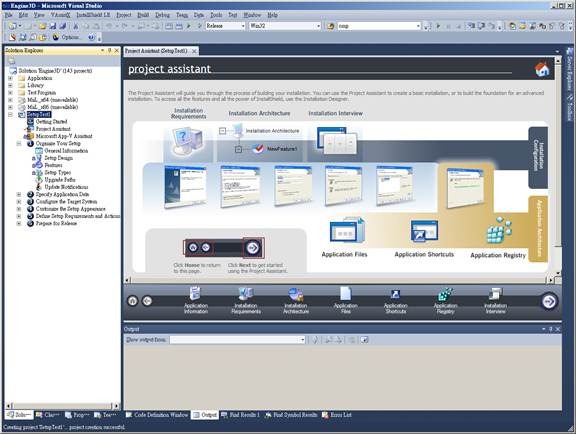Image resolution: width=576 pixels, height=434 pixels.
Task: Click the Installation Interview dialogs icon in diagram
Action: click(336, 140)
